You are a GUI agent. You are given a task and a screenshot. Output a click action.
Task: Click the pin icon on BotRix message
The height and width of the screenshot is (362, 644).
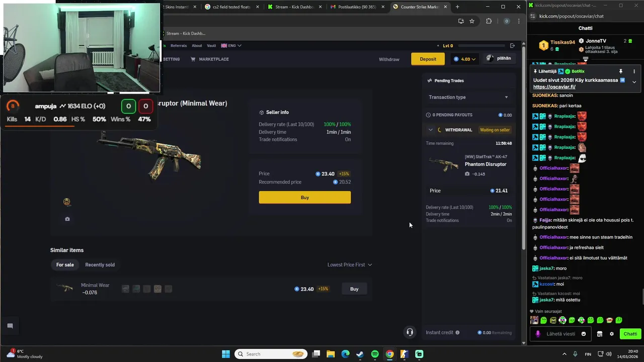[621, 71]
